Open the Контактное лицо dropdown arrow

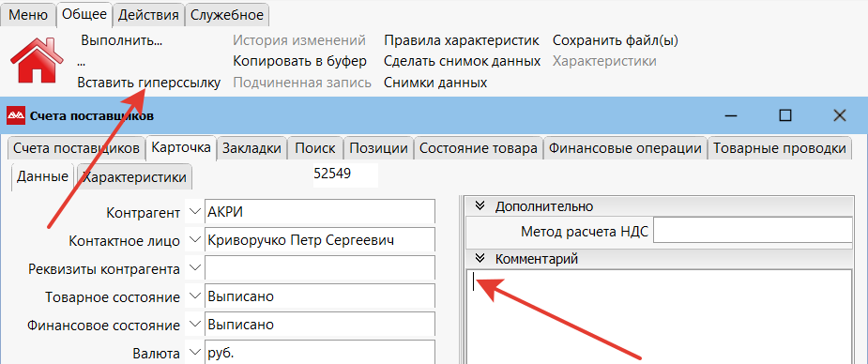click(194, 239)
